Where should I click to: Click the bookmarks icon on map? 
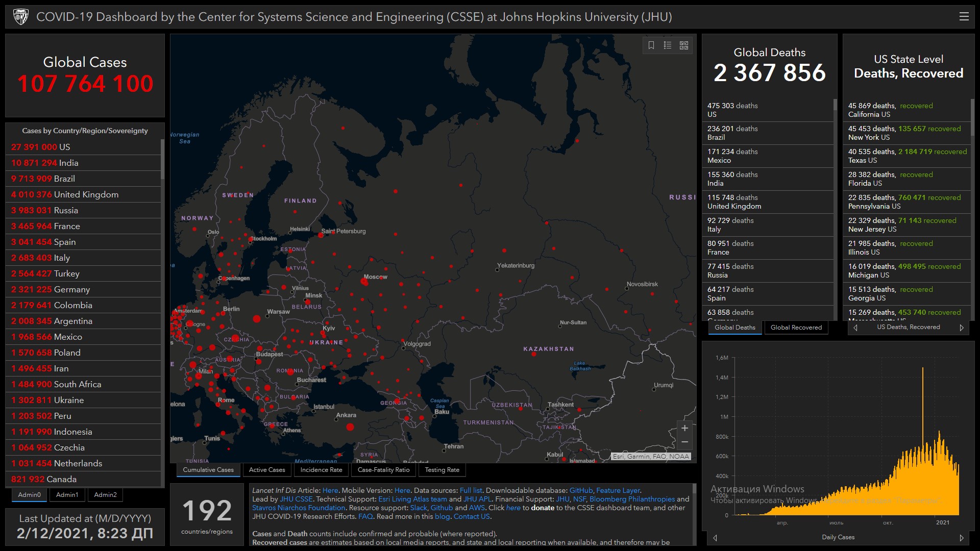[651, 45]
